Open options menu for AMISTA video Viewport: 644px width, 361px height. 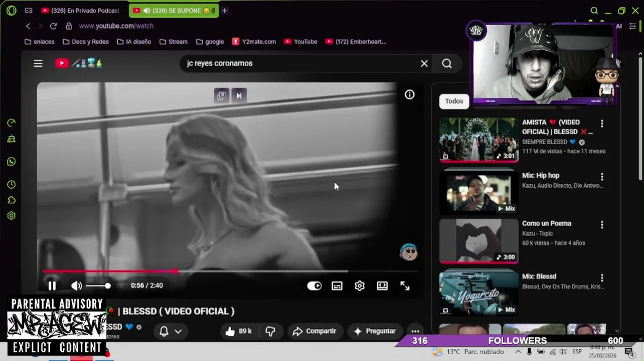tap(602, 123)
